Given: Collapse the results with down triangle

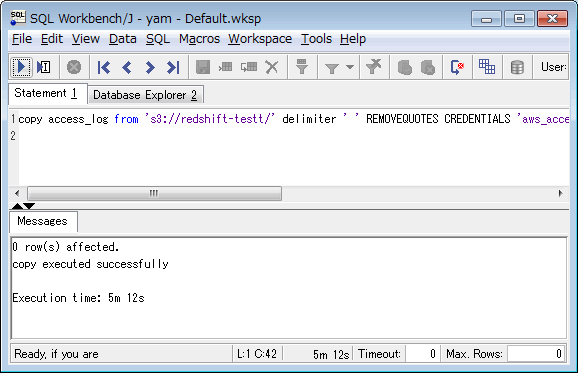Looking at the screenshot, I should coord(29,206).
